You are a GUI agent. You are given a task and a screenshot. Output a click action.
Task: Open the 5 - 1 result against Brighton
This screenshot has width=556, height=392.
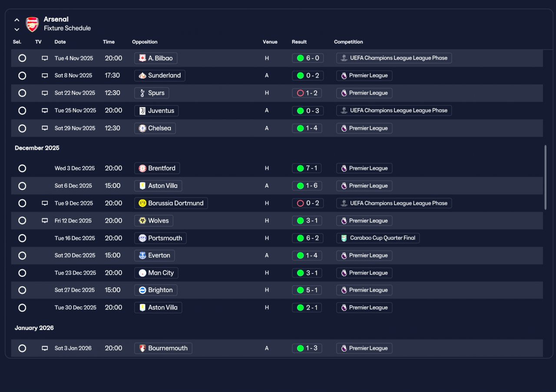(x=307, y=290)
